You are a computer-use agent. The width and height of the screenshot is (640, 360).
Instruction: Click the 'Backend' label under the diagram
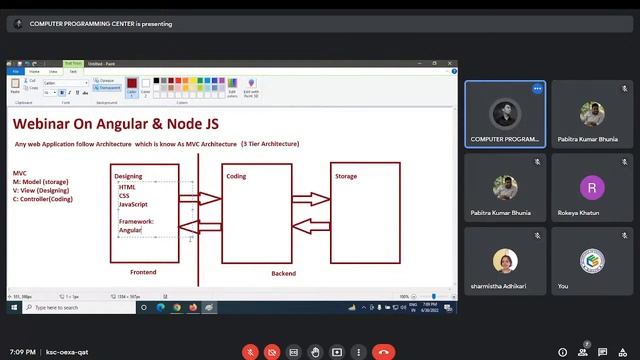click(x=284, y=273)
